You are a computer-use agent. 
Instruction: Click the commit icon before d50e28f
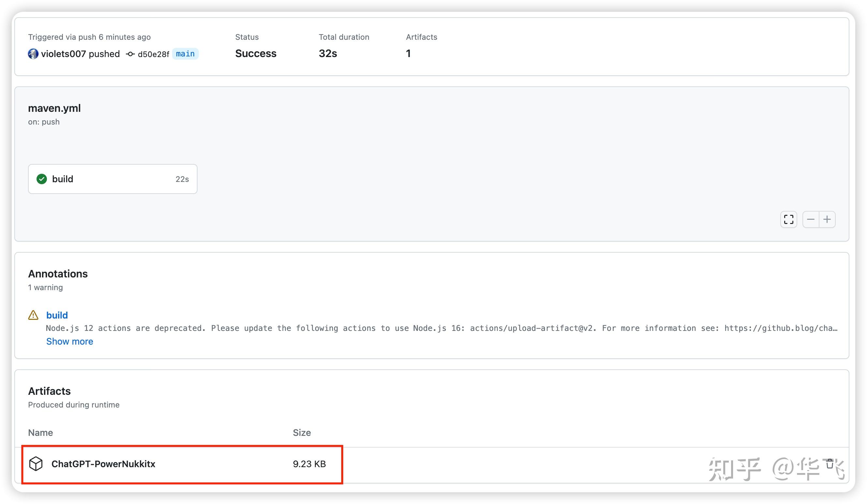coord(131,54)
